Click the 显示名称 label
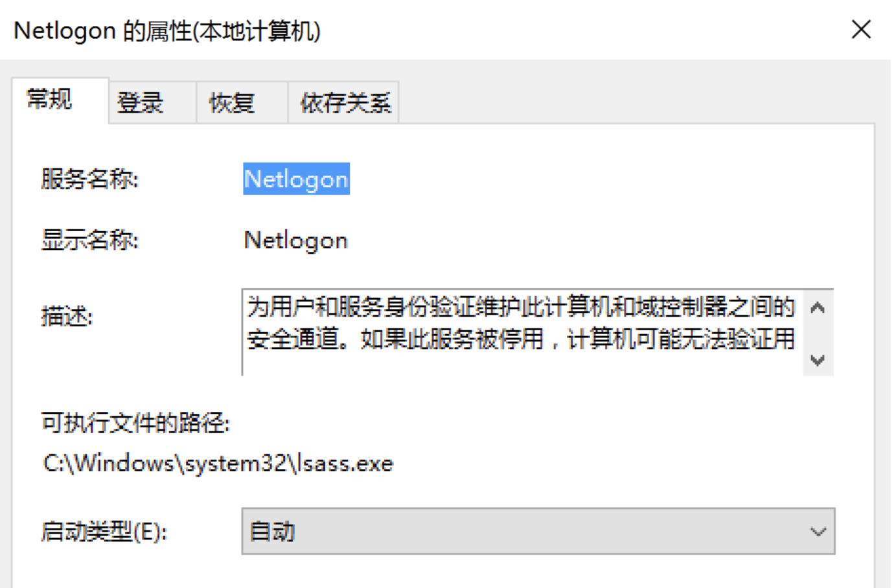 coord(89,241)
